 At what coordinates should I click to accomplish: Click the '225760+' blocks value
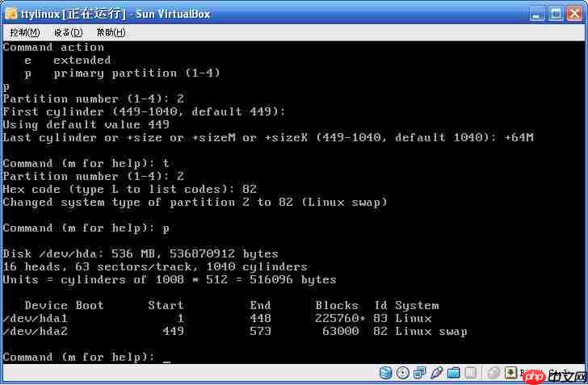pyautogui.click(x=340, y=318)
